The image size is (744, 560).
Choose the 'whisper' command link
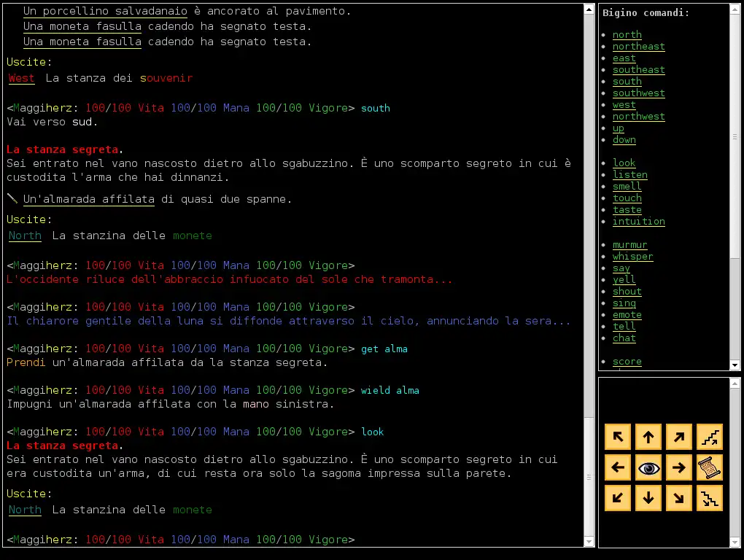point(632,257)
